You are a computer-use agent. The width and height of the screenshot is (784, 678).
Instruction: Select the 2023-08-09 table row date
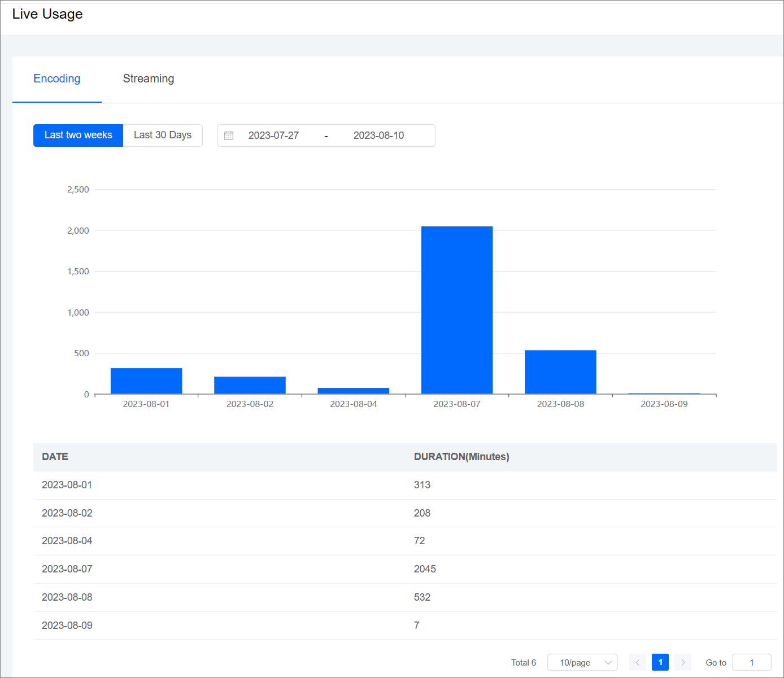[67, 625]
